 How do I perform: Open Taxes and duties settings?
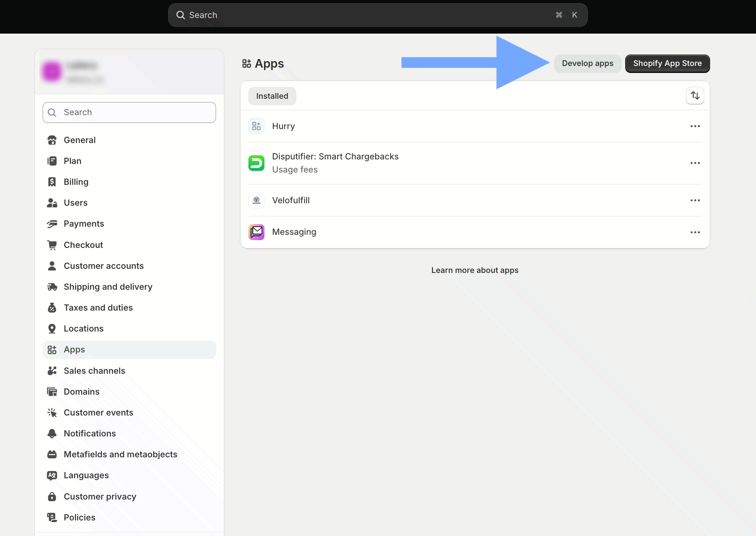pos(129,308)
